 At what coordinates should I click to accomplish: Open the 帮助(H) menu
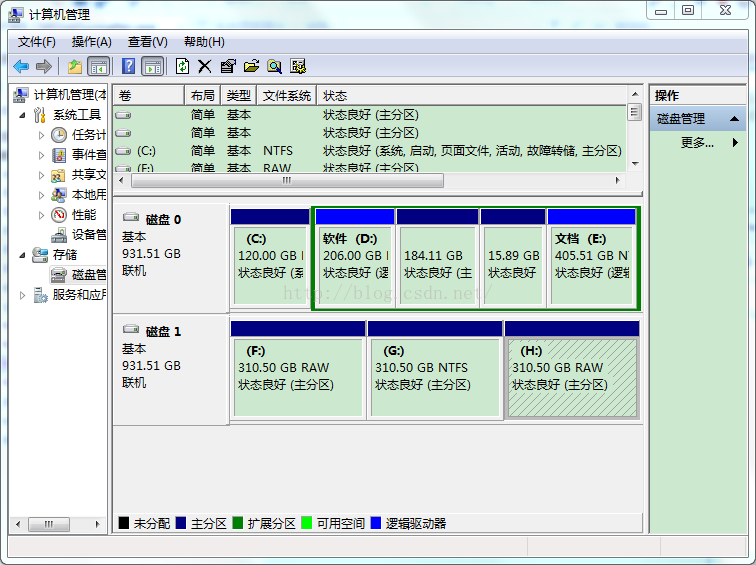(204, 42)
